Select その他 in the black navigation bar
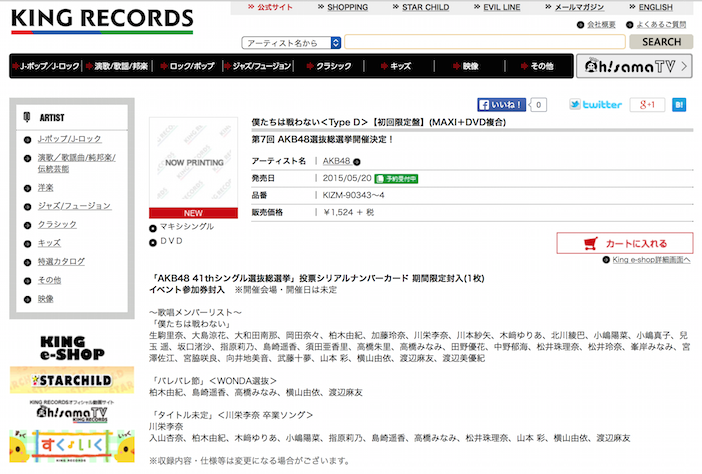Screen dimensions: 702x474 click(x=537, y=66)
